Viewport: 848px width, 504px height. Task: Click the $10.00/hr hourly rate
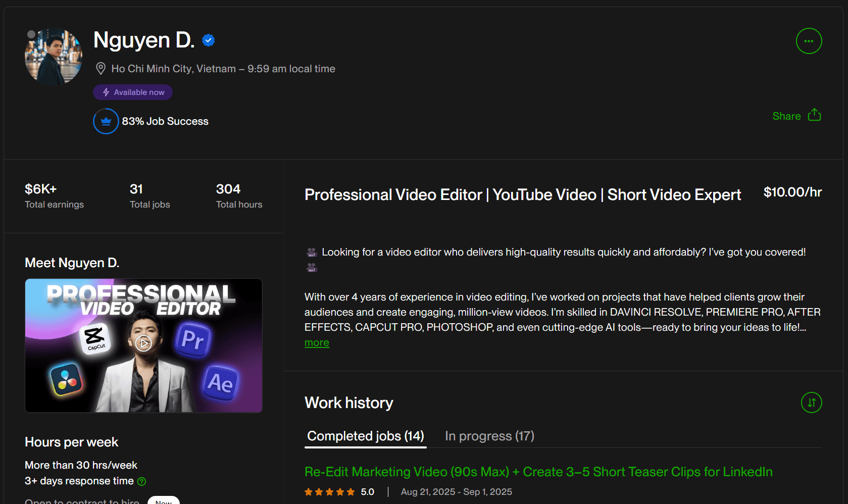[x=792, y=192]
